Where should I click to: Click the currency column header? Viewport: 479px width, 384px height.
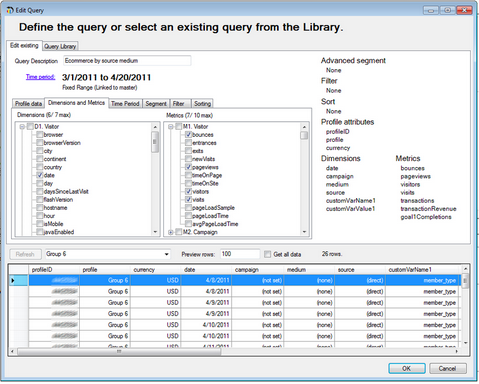155,270
